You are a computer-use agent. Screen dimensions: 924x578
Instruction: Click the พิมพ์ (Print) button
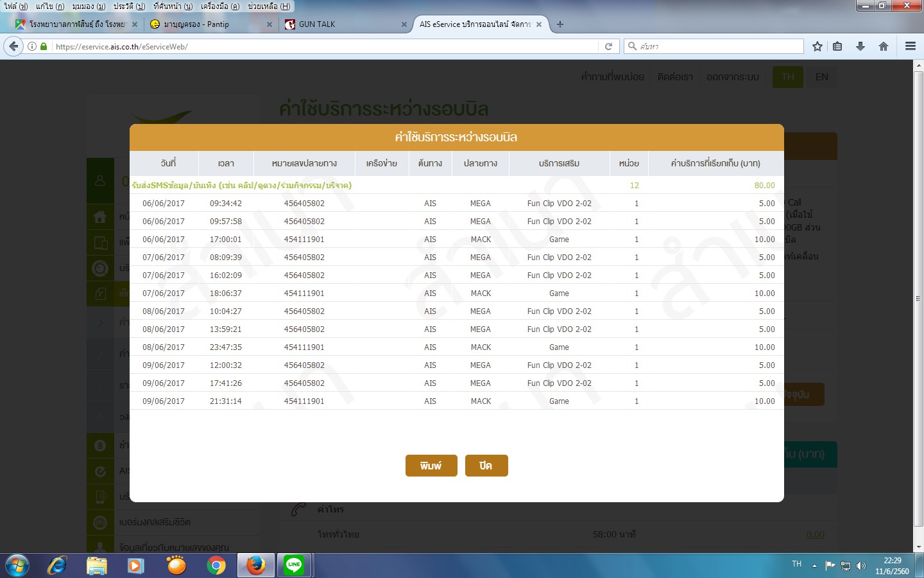[431, 466]
